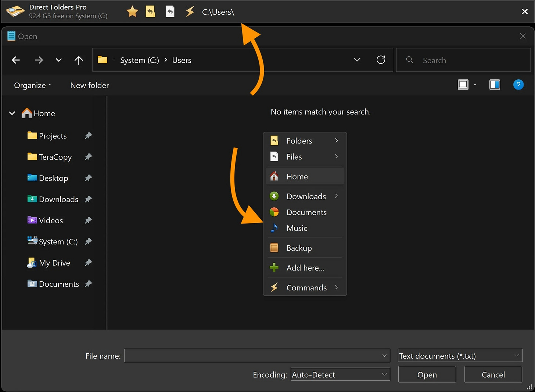The height and width of the screenshot is (392, 535).
Task: Click recent folders icon in Direct Folders bar
Action: pyautogui.click(x=150, y=12)
